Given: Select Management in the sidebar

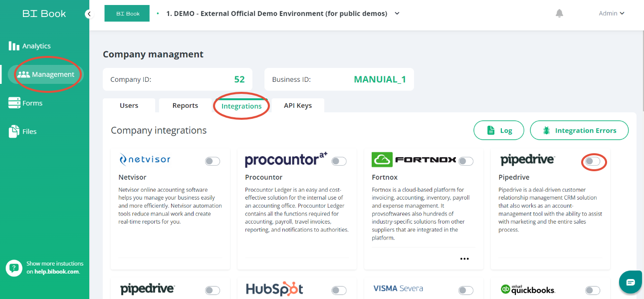Looking at the screenshot, I should click(x=45, y=74).
